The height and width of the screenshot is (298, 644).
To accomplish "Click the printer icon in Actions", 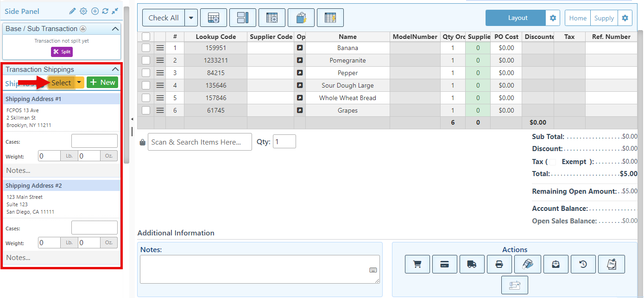I will point(499,264).
